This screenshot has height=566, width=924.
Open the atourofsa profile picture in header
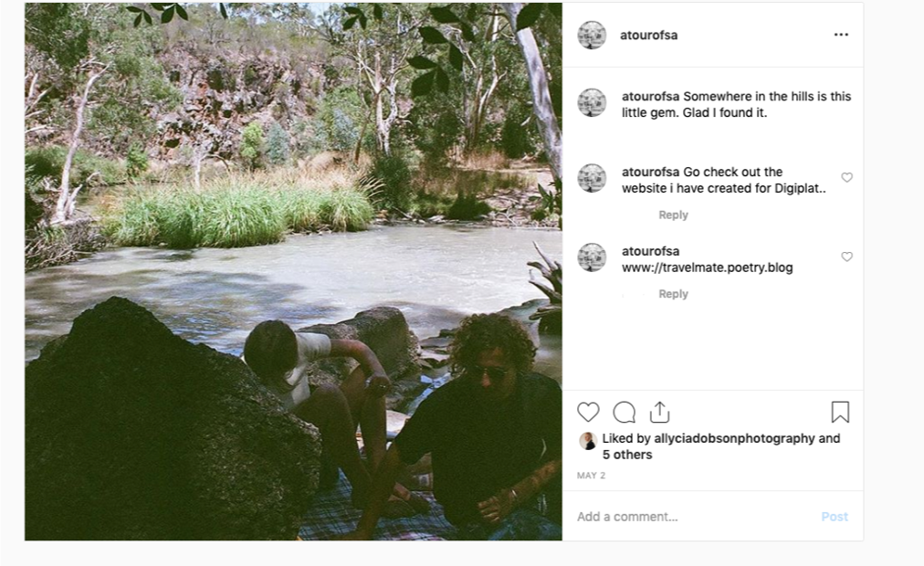click(592, 35)
